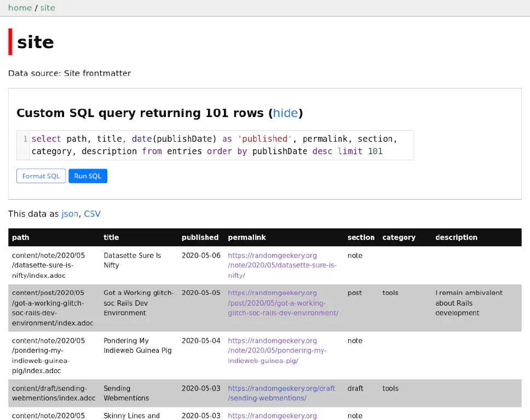The width and height of the screenshot is (530, 420).
Task: Click the title column header
Action: [x=111, y=237]
